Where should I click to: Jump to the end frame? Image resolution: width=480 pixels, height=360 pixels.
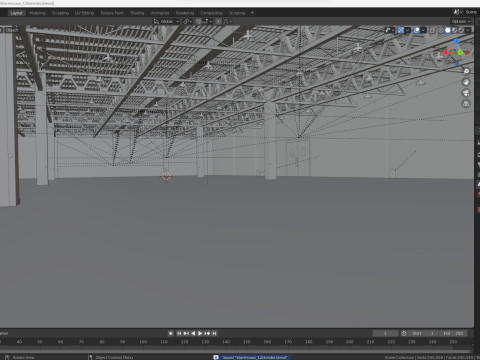click(x=214, y=333)
